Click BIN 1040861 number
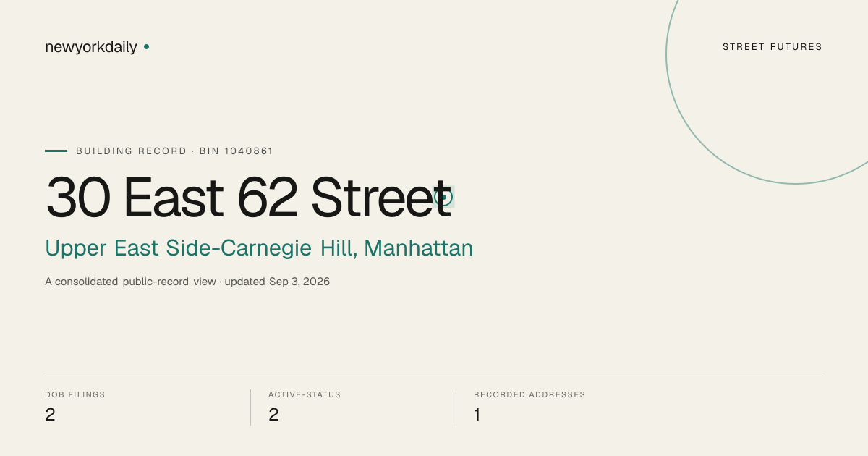868x456 pixels. click(x=237, y=151)
